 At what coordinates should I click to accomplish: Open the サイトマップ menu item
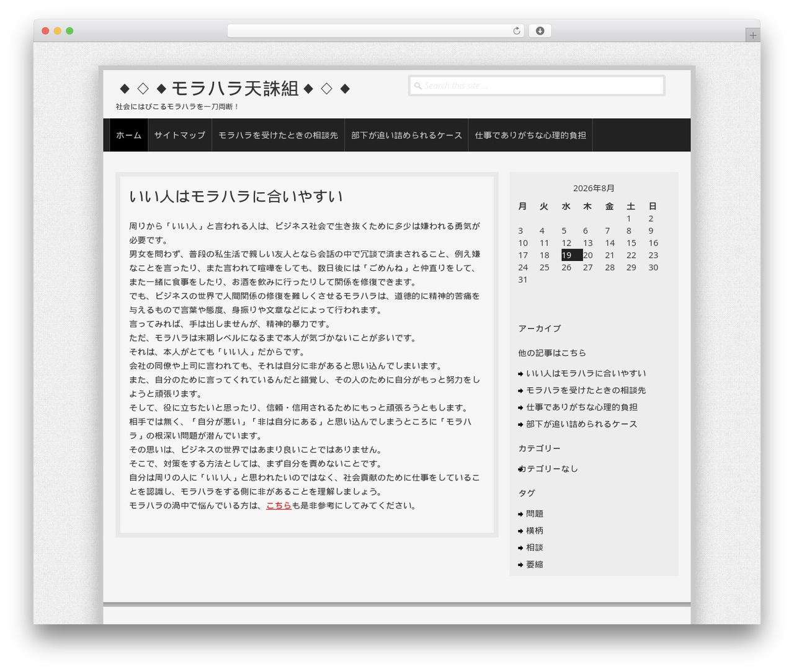180,135
